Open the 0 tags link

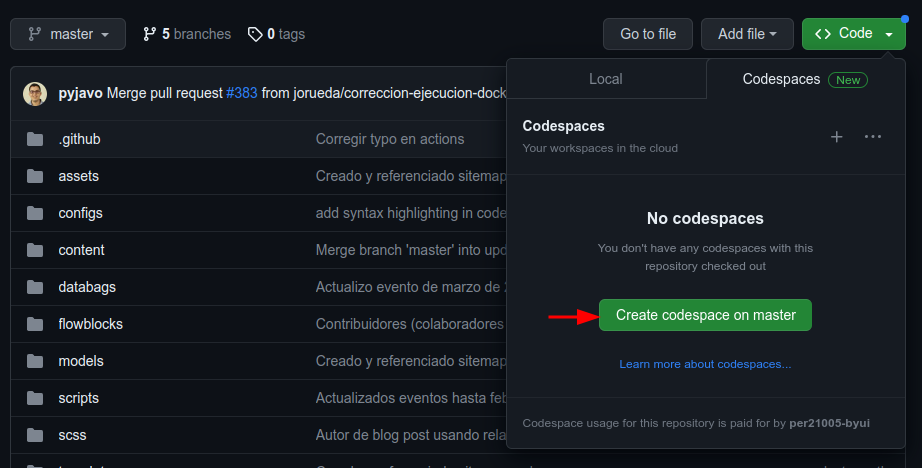(276, 34)
